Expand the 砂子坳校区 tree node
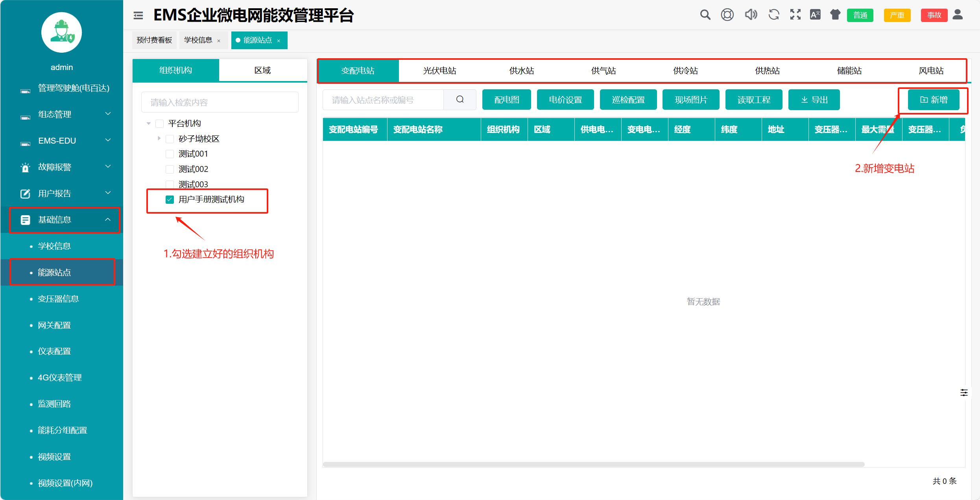 (159, 138)
